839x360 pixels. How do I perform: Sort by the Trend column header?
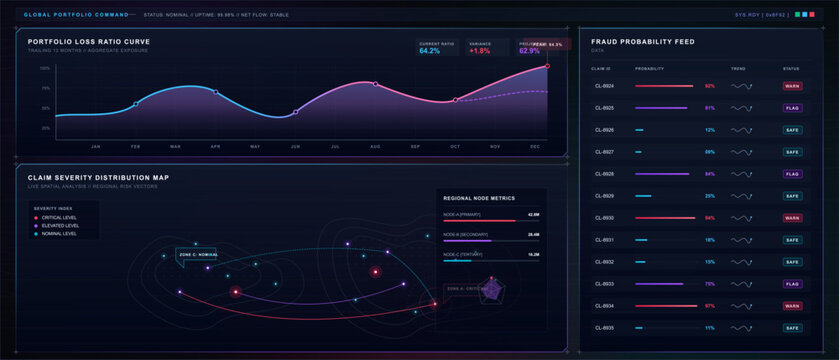(x=738, y=69)
